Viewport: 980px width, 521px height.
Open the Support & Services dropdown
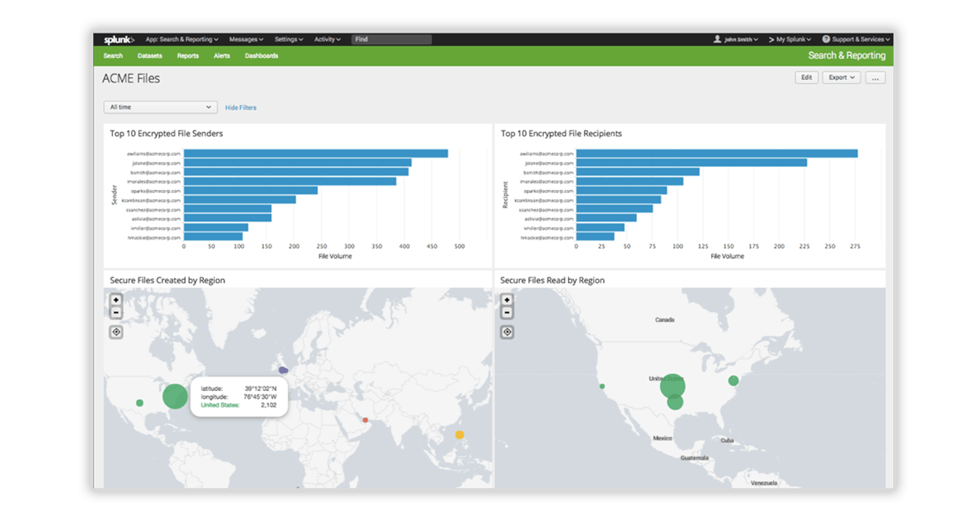coord(856,39)
